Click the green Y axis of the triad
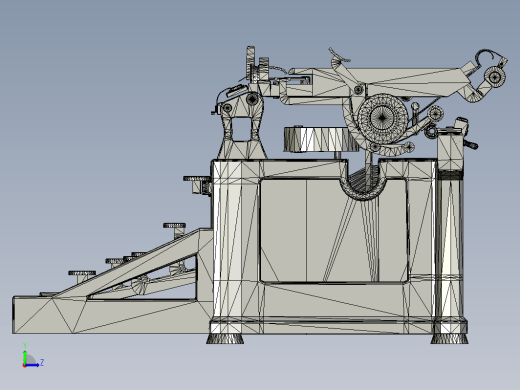520x390 pixels. tap(25, 356)
